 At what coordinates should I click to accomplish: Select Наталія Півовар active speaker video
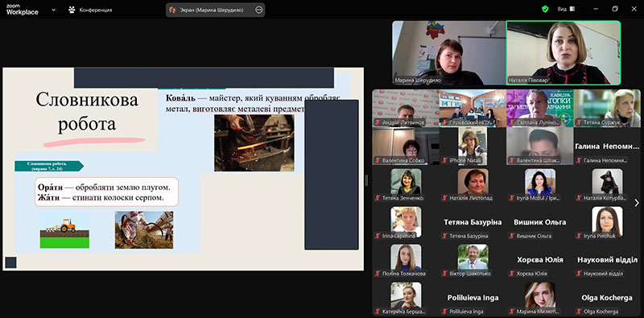[x=563, y=53]
